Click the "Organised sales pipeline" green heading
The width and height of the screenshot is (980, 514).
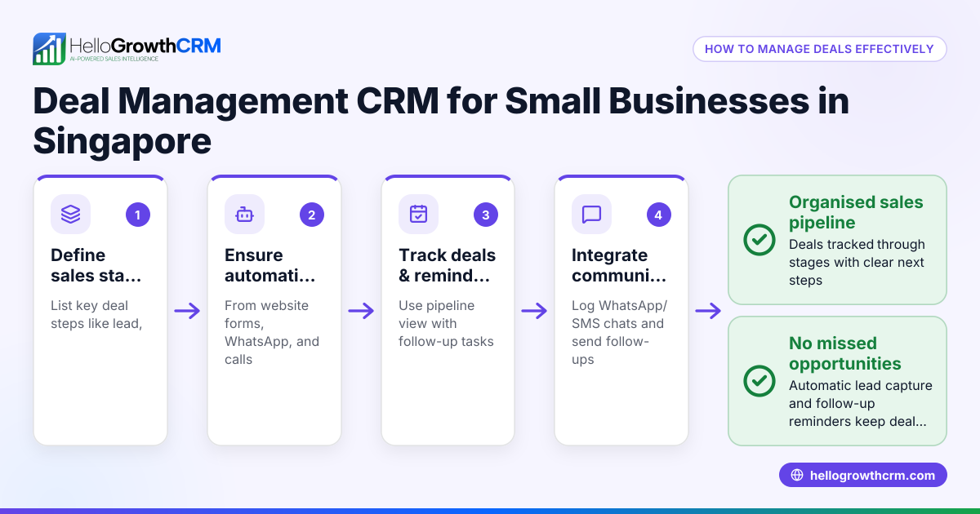856,212
